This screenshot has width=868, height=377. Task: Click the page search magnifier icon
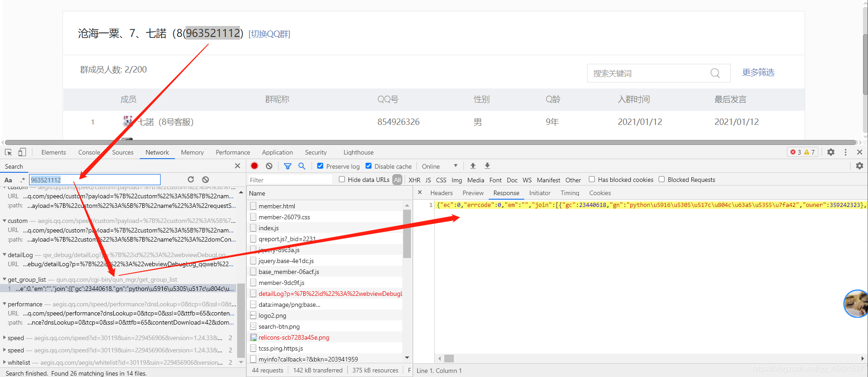(715, 73)
